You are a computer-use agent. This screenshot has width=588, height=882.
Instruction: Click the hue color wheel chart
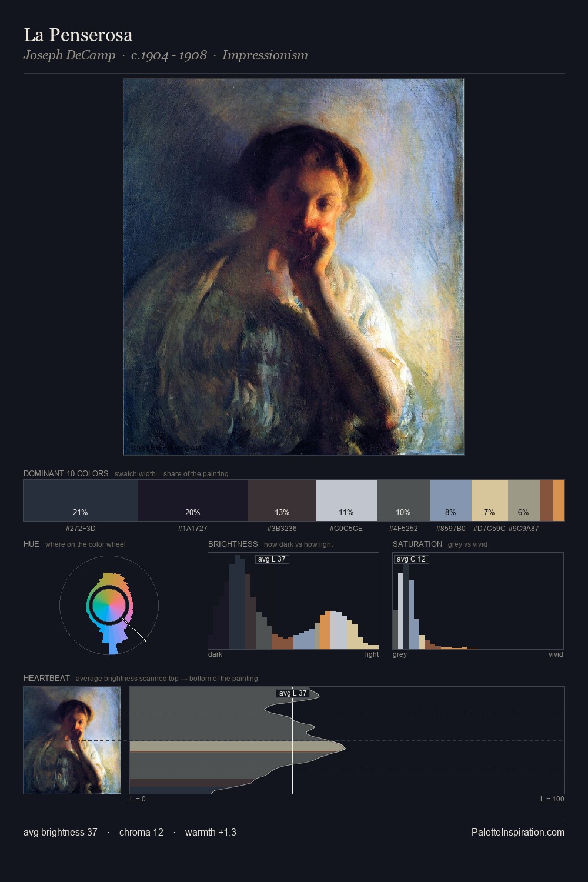(109, 605)
